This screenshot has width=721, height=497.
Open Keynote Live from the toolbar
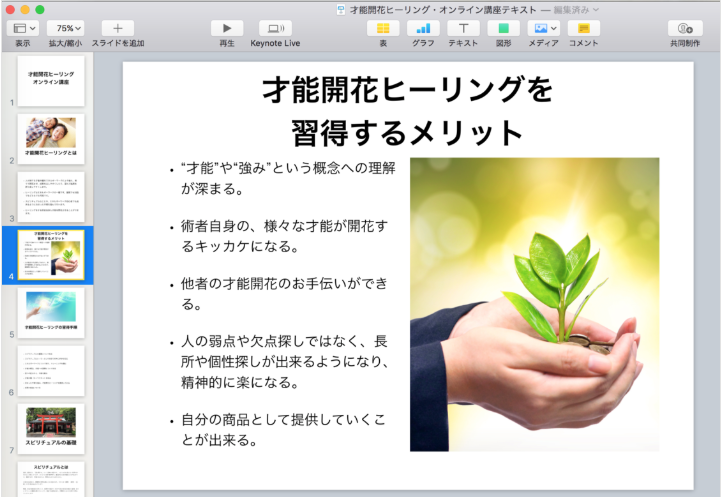coord(275,29)
